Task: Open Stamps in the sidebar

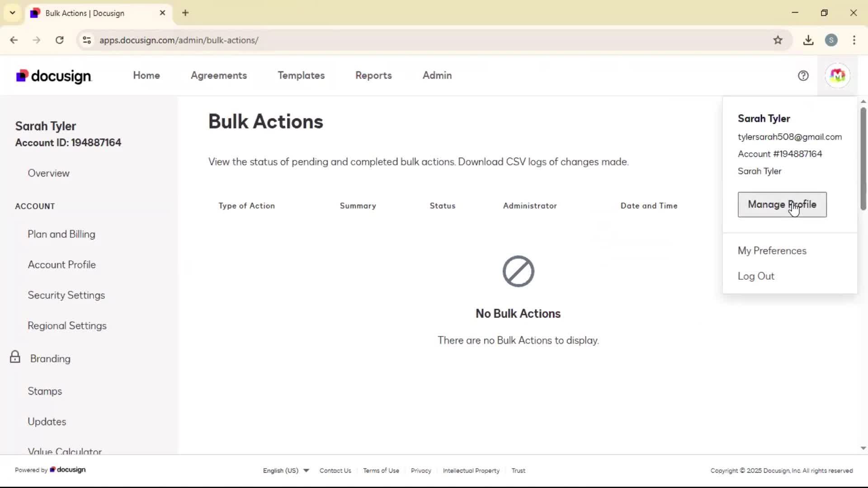Action: point(45,391)
